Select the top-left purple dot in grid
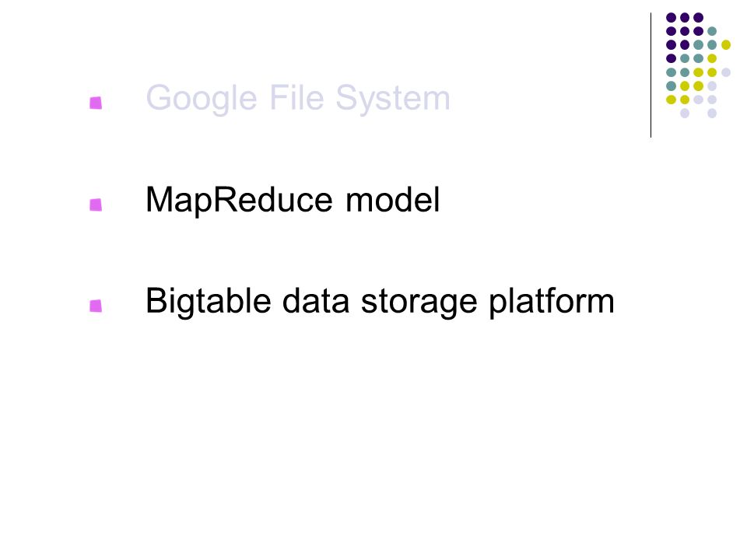The height and width of the screenshot is (560, 747). click(672, 18)
